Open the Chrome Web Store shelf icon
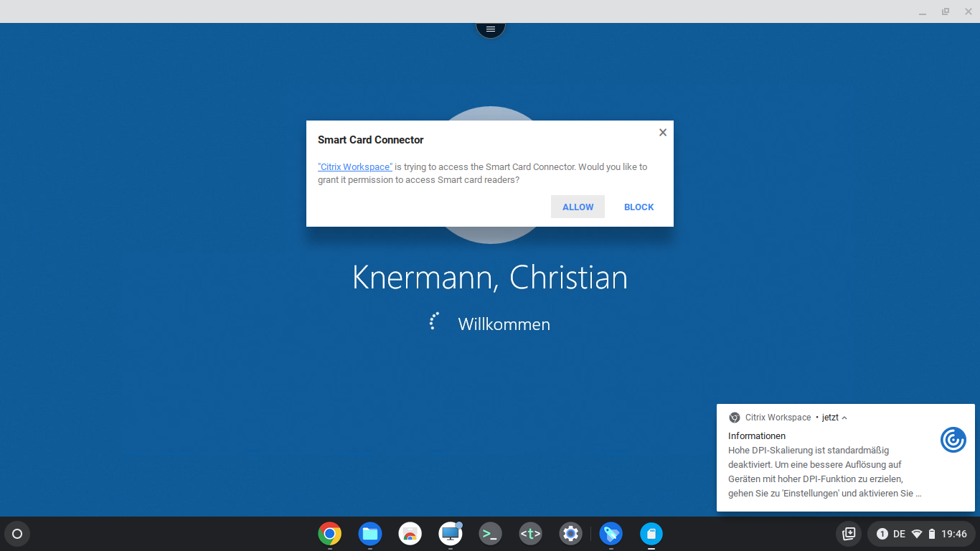Viewport: 980px width, 551px height. [410, 534]
